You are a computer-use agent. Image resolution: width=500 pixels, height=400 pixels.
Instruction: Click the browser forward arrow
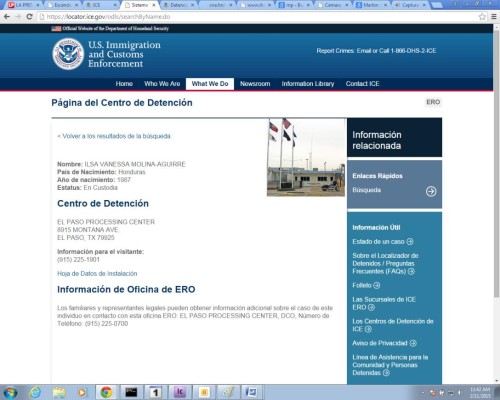click(x=18, y=16)
